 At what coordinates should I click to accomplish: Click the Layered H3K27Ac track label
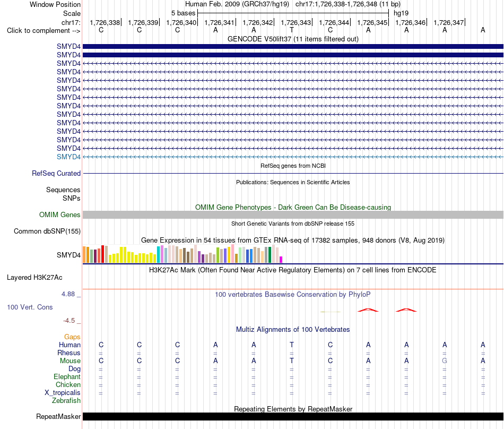coord(34,278)
